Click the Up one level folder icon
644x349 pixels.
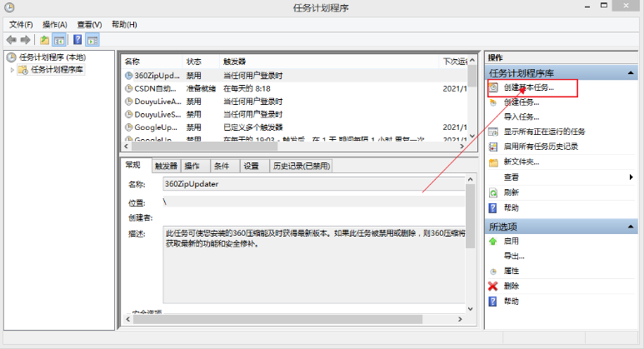coord(44,40)
